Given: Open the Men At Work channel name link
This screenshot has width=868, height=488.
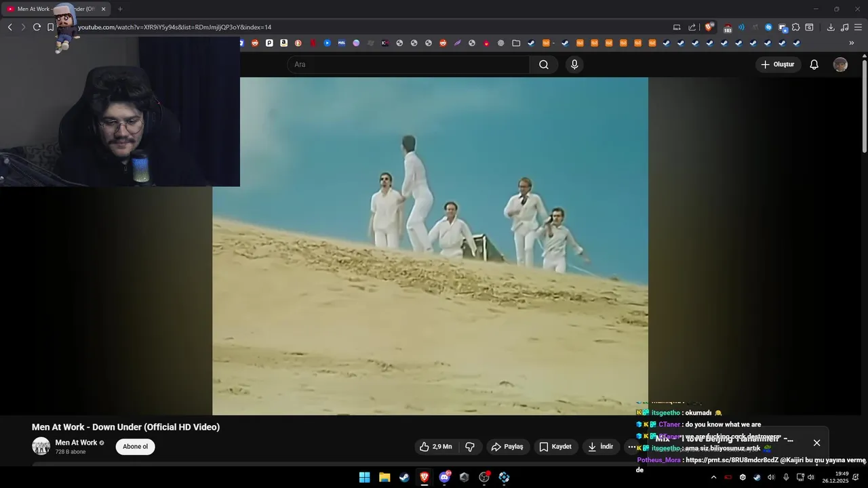Looking at the screenshot, I should (x=76, y=443).
